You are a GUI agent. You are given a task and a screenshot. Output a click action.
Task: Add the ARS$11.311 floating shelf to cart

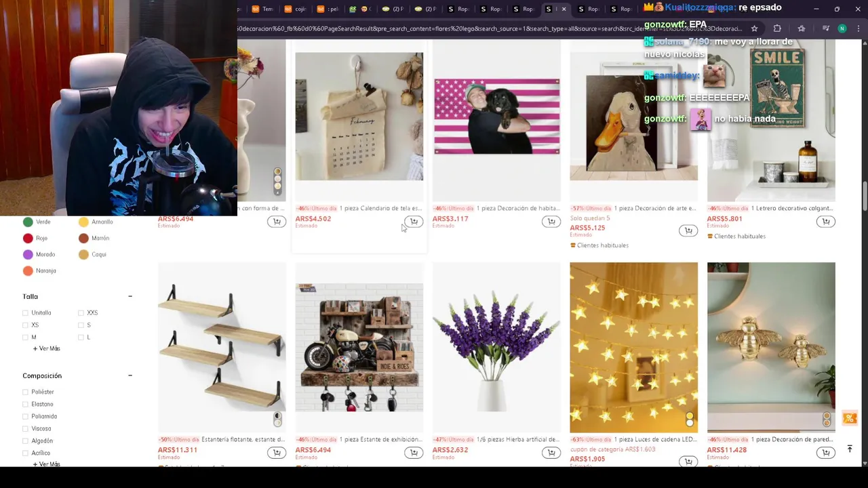(277, 453)
